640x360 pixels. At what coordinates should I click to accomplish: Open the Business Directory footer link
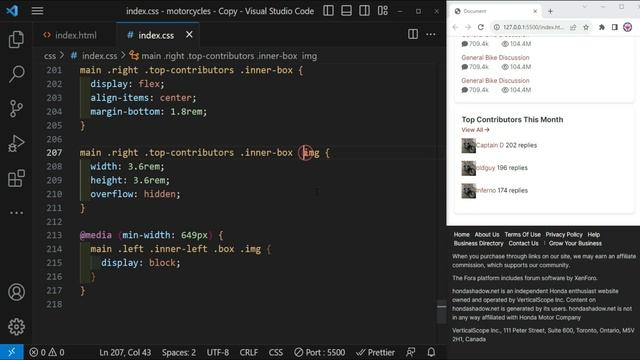click(x=478, y=244)
